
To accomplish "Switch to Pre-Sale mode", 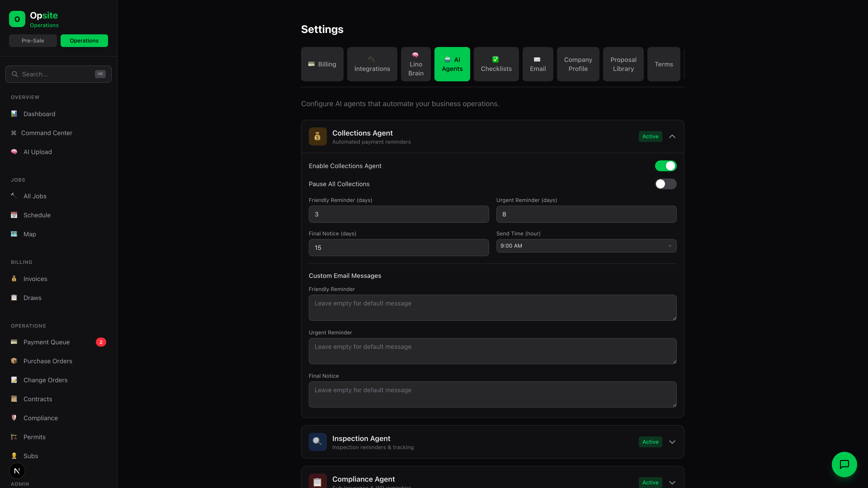I will click(x=33, y=40).
